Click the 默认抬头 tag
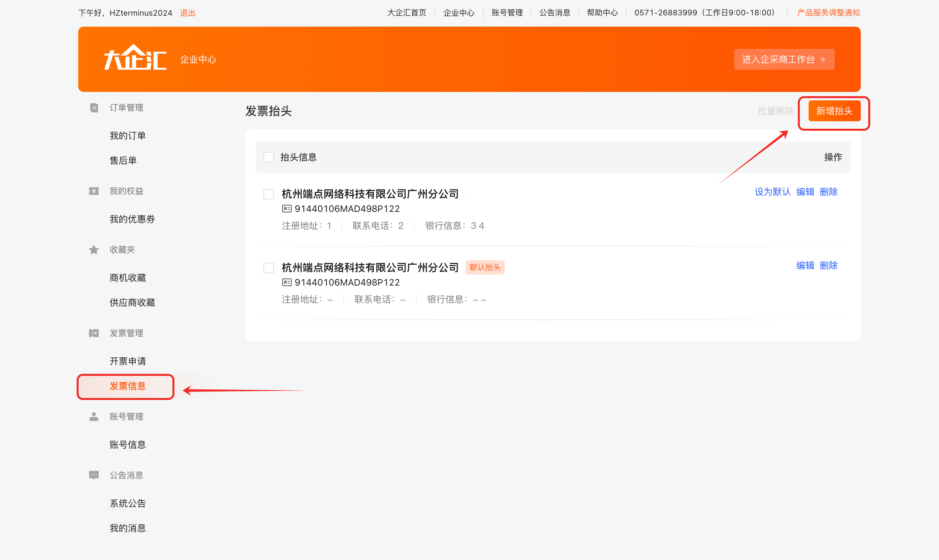 pyautogui.click(x=484, y=268)
